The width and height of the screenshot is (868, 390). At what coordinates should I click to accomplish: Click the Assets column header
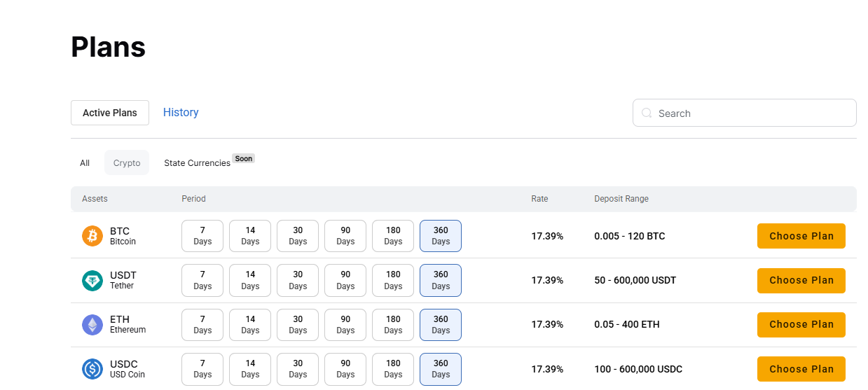[95, 199]
